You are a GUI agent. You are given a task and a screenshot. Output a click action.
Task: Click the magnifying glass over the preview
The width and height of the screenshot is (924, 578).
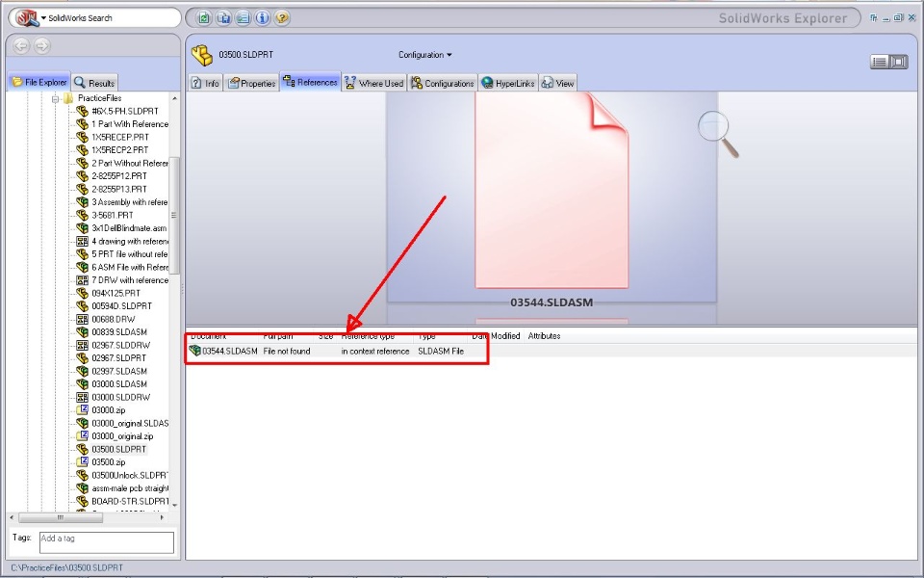coord(718,134)
